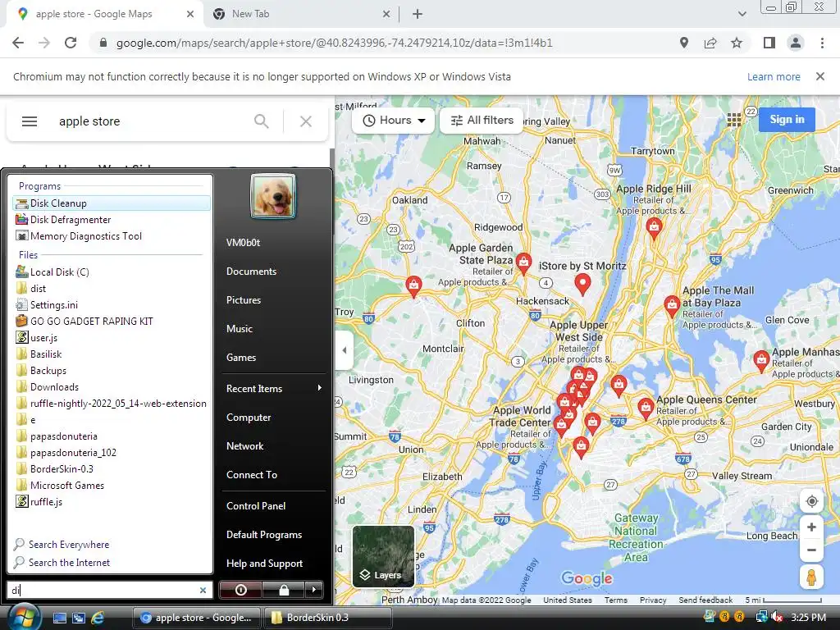Launch Disk Defragmenter from search results
This screenshot has height=630, width=840.
point(111,220)
